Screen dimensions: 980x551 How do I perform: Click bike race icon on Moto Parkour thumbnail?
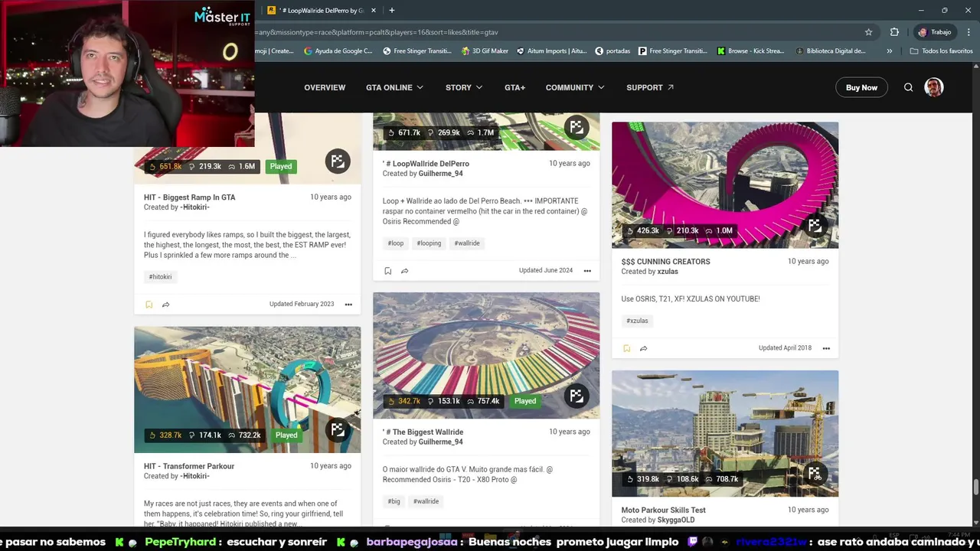815,474
